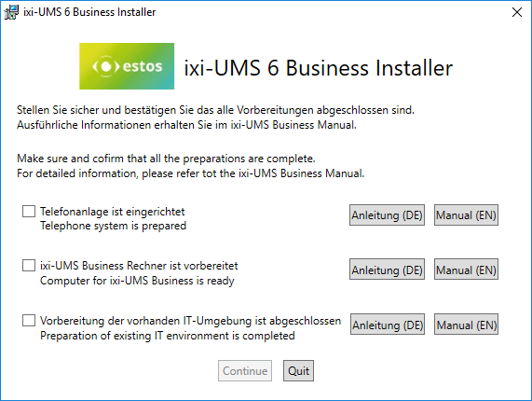Screen dimensions: 532x401
Task: Open Manual (EN) for IT environment preparation
Action: pyautogui.click(x=466, y=325)
